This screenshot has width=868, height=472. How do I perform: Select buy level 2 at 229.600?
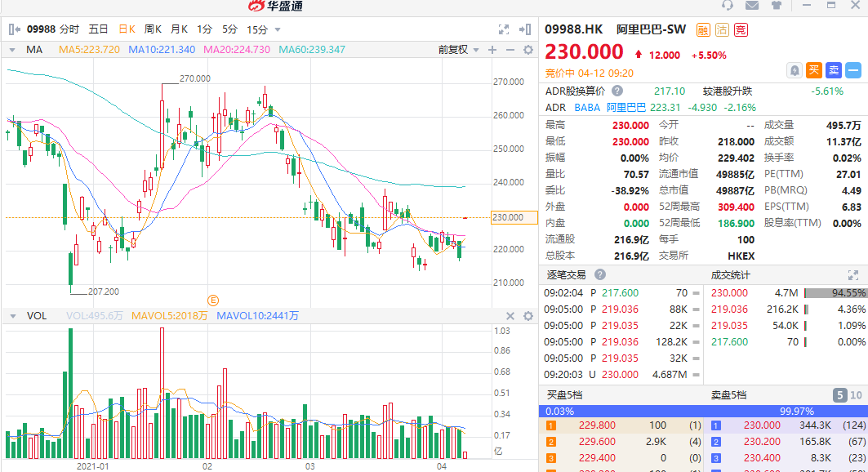(x=623, y=442)
